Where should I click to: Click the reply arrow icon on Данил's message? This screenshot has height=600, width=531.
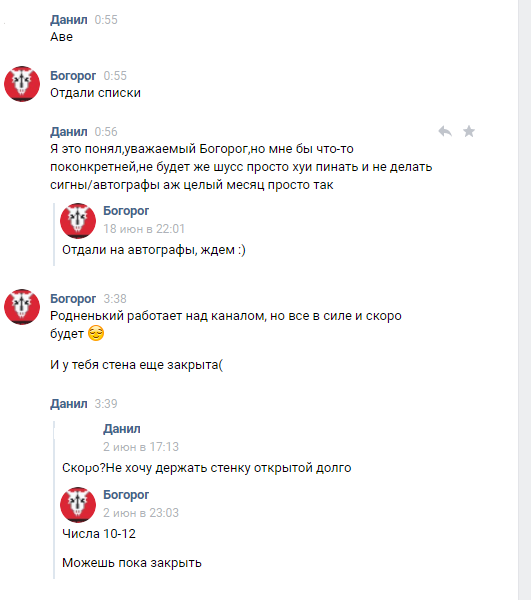445,131
